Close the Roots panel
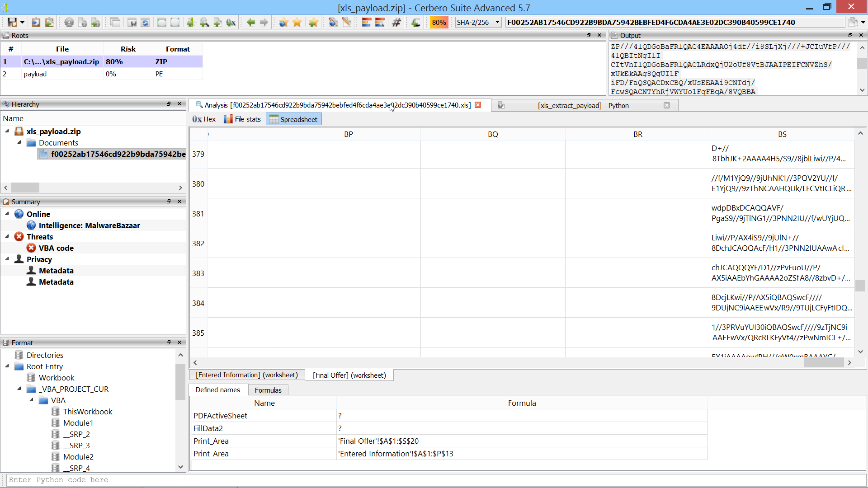Viewport: 868px width, 488px height. [599, 35]
